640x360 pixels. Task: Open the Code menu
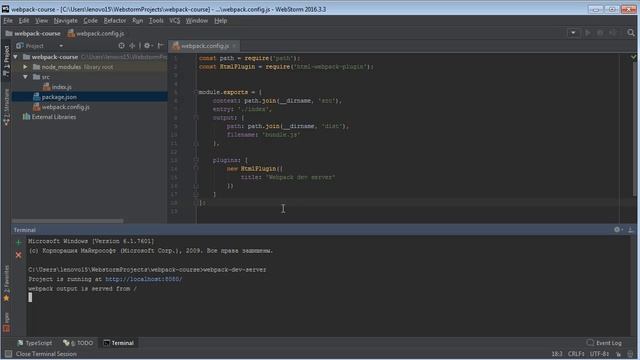click(90, 20)
